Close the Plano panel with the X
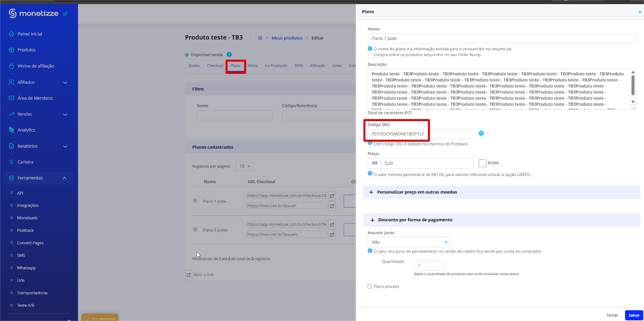644x321 pixels. 640,12
